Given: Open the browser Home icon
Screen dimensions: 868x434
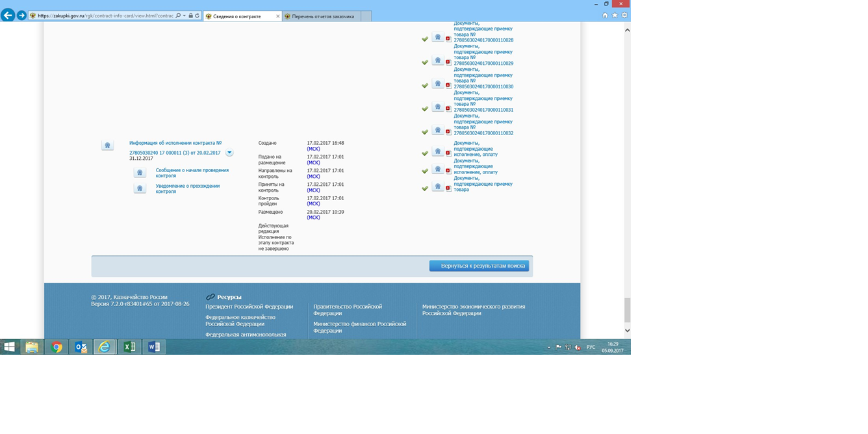Looking at the screenshot, I should [x=606, y=16].
